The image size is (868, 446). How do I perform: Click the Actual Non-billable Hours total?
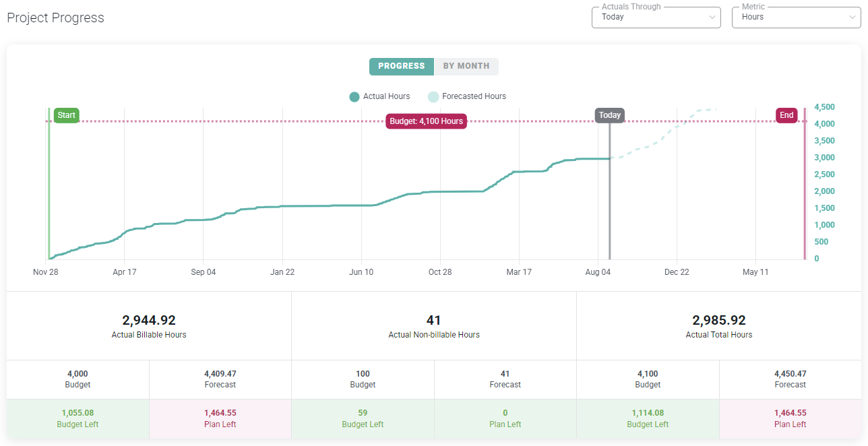click(x=434, y=321)
